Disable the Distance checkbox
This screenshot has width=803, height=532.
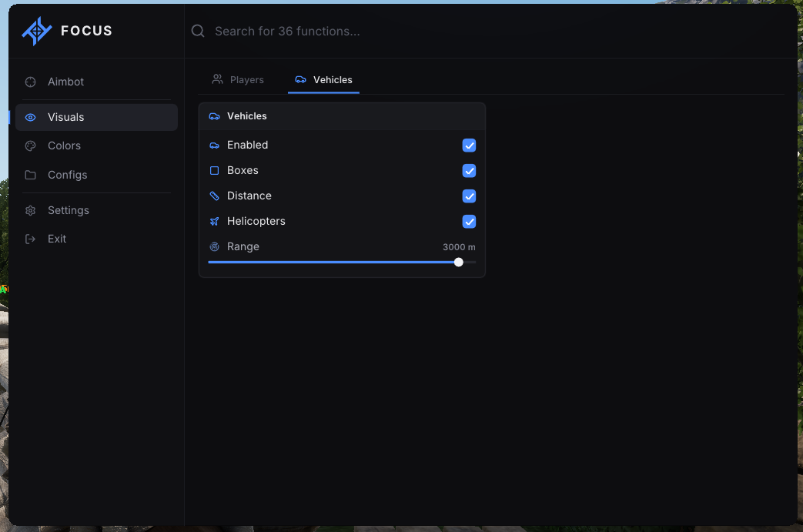(469, 196)
